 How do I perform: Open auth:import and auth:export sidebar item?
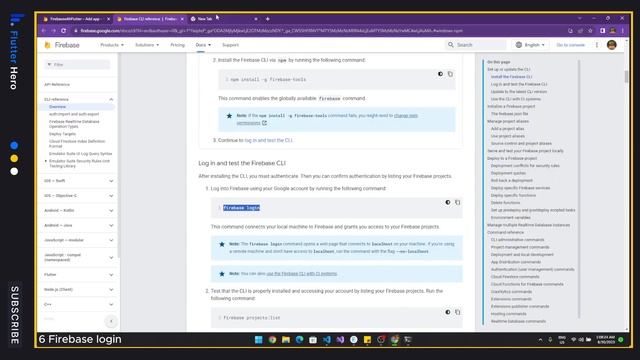(x=74, y=114)
